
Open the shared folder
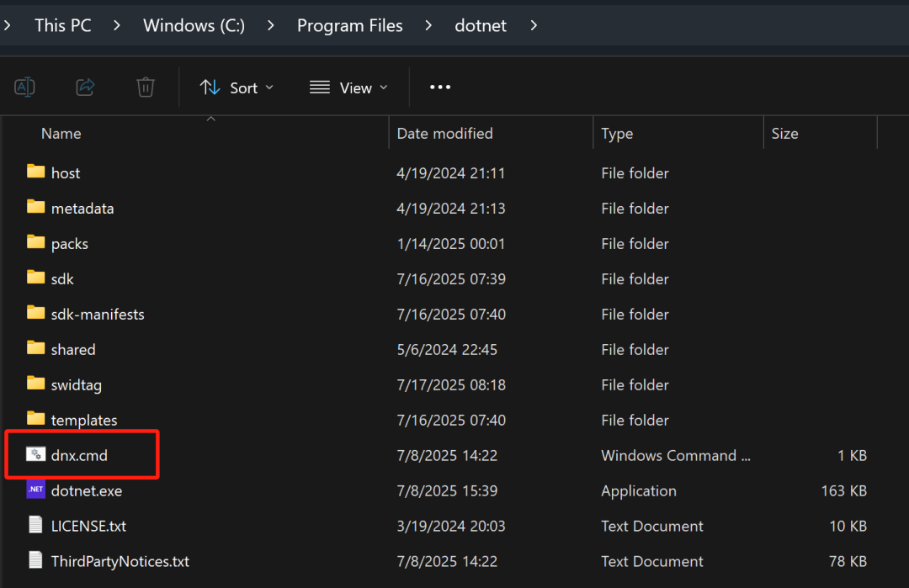pos(73,349)
